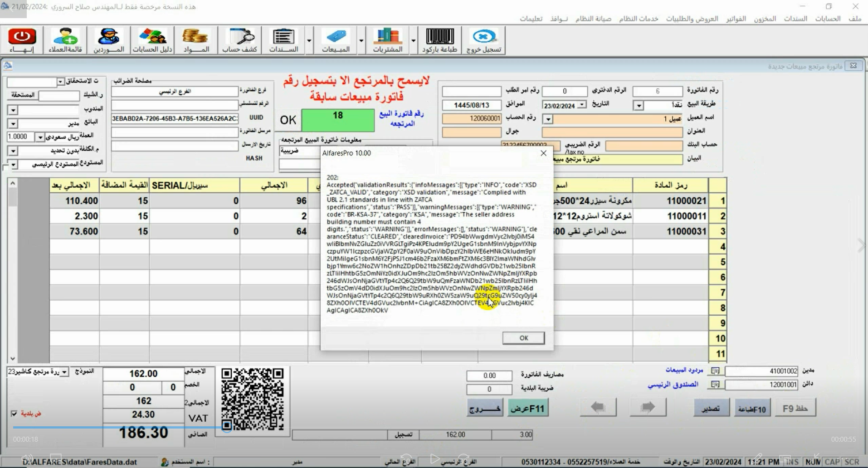Viewport: 868px width, 468px height.
Task: Click the F10 طباعة print button
Action: pyautogui.click(x=752, y=408)
